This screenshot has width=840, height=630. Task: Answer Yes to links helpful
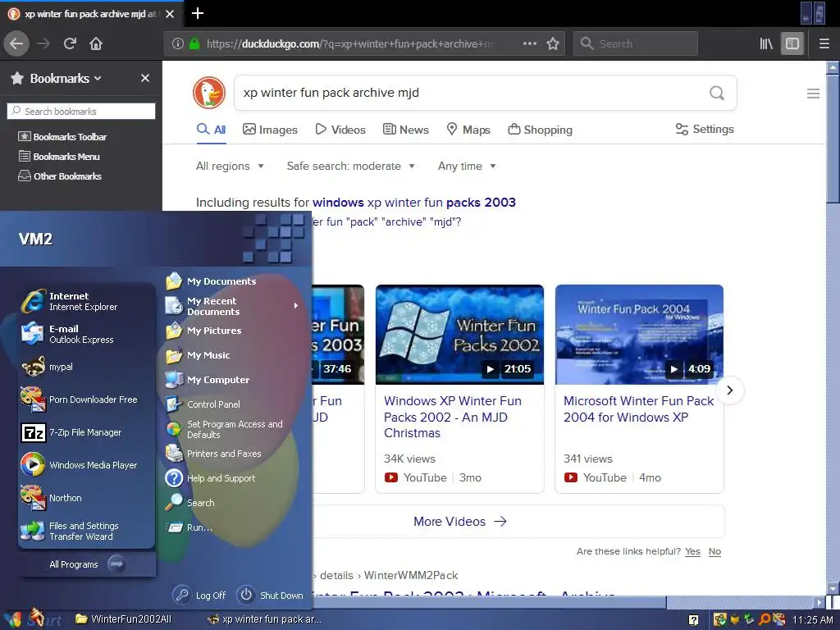(x=692, y=551)
